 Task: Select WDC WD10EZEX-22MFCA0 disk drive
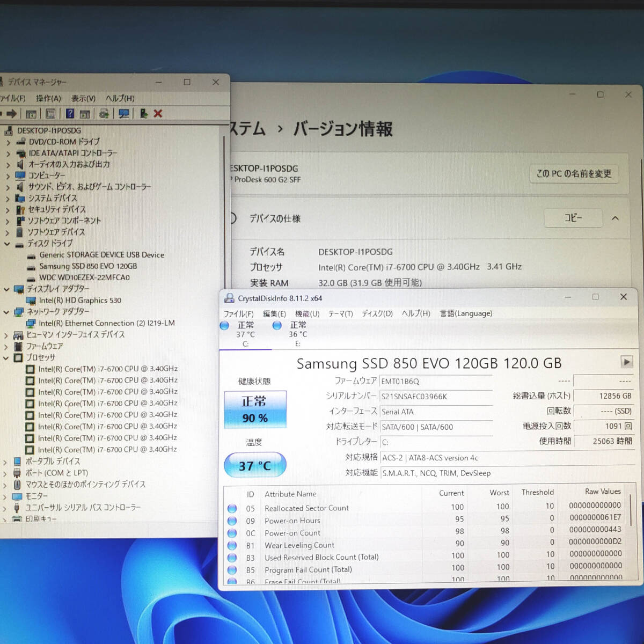[84, 277]
